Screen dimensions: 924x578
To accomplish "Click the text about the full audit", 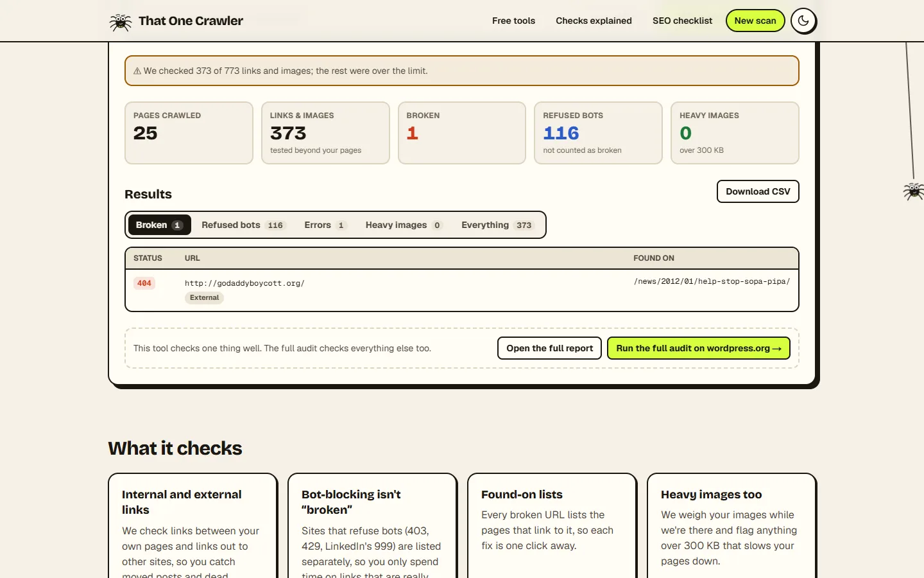I will click(x=282, y=348).
